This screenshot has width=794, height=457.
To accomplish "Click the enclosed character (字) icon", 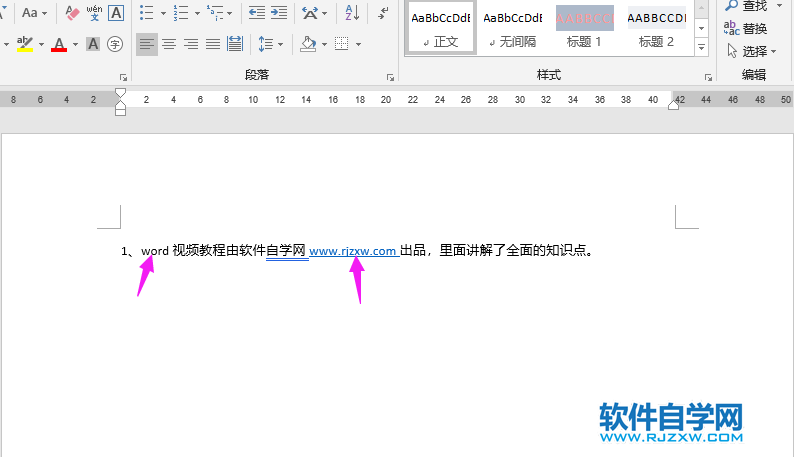I will tap(115, 44).
